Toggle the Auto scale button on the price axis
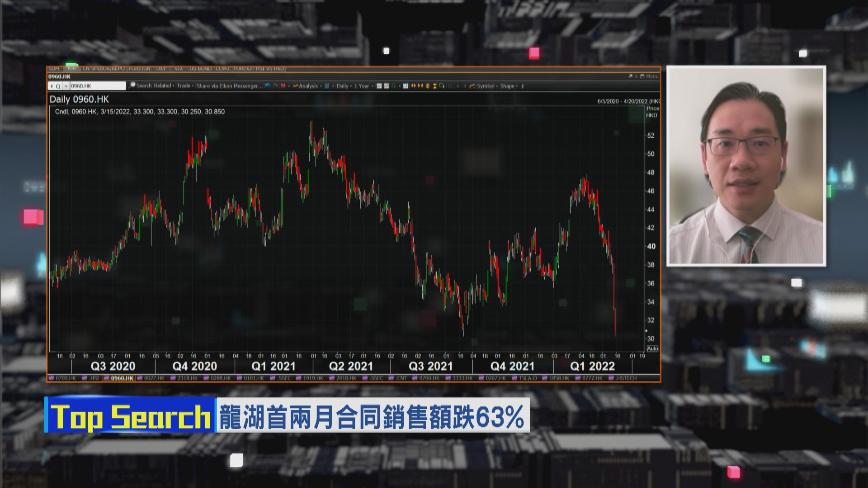The image size is (868, 488). tap(652, 348)
